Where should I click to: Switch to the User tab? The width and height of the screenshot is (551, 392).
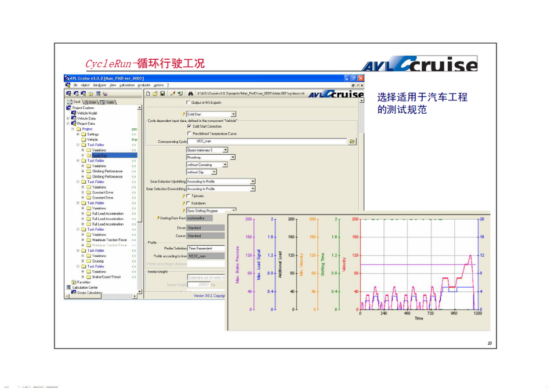click(x=92, y=101)
